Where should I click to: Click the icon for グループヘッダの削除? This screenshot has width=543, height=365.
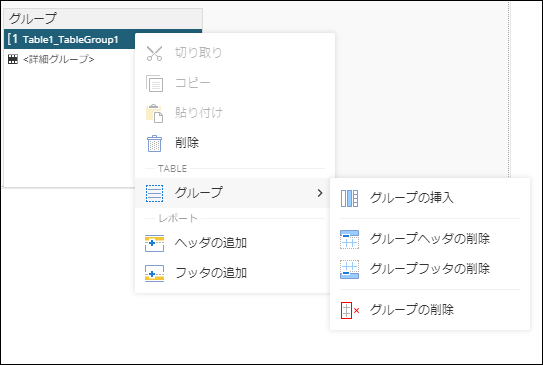click(349, 239)
